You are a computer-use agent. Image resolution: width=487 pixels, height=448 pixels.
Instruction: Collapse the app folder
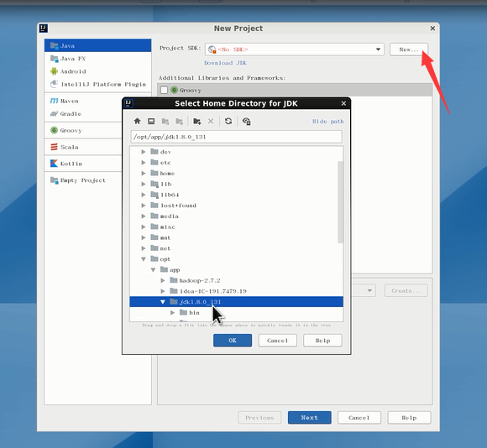coord(153,270)
